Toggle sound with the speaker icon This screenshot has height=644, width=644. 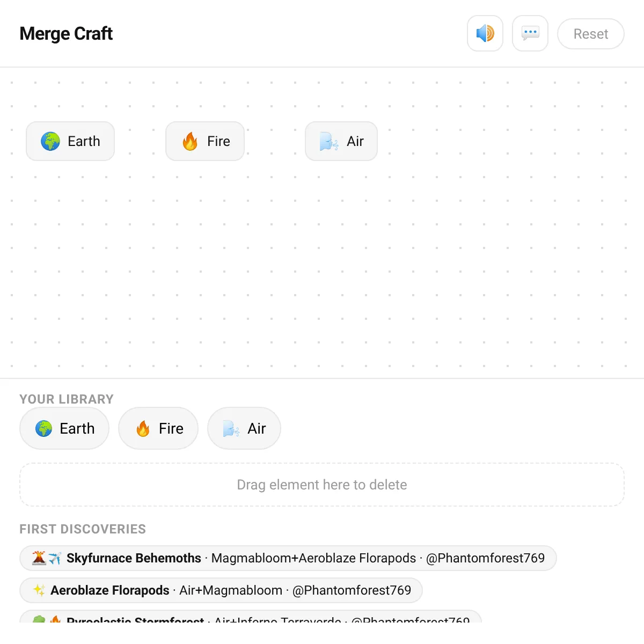pyautogui.click(x=485, y=33)
